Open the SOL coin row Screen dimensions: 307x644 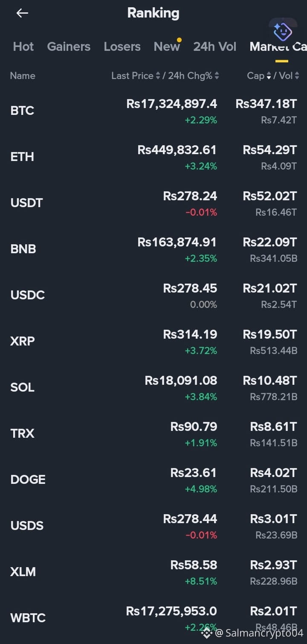point(153,388)
